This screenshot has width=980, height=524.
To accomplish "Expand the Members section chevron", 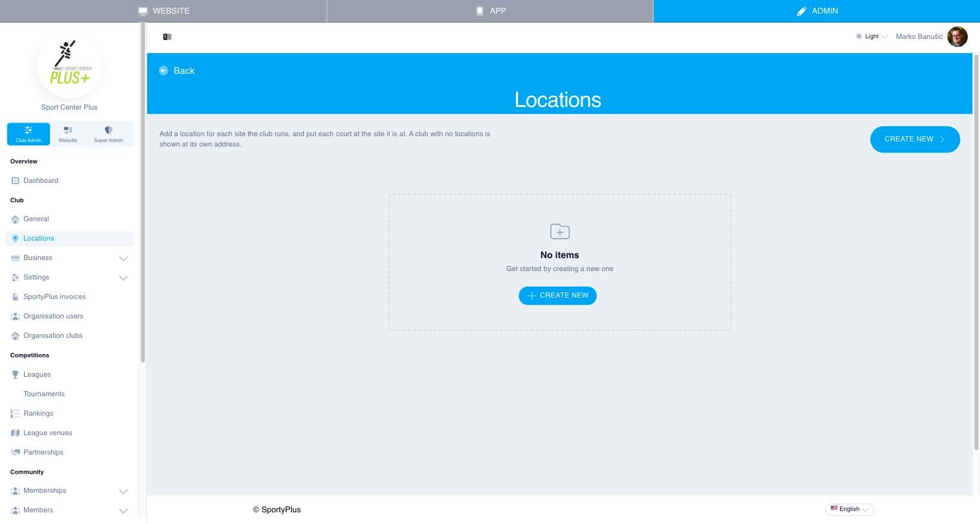I will coord(123,510).
